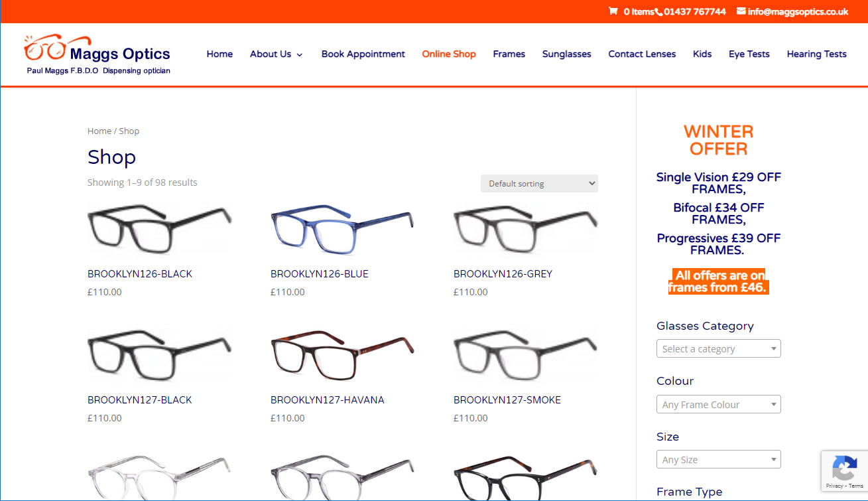Click the Glasses Category filter heading
Screen dimensions: 868x501
coord(705,326)
